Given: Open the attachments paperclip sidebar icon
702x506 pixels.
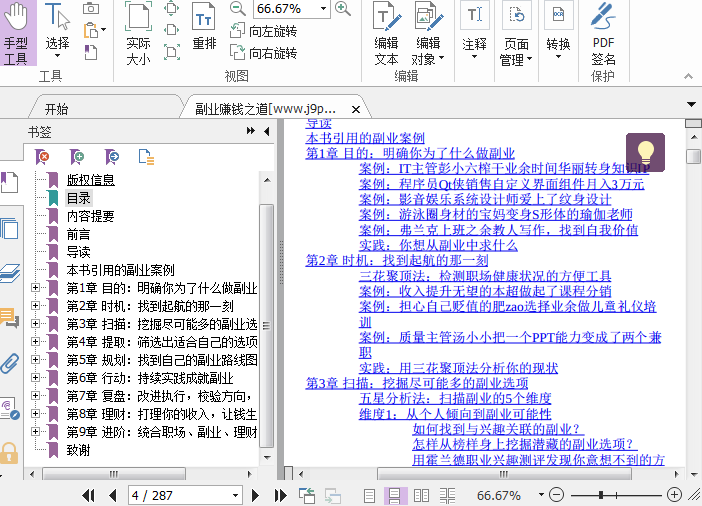Looking at the screenshot, I should 10,364.
